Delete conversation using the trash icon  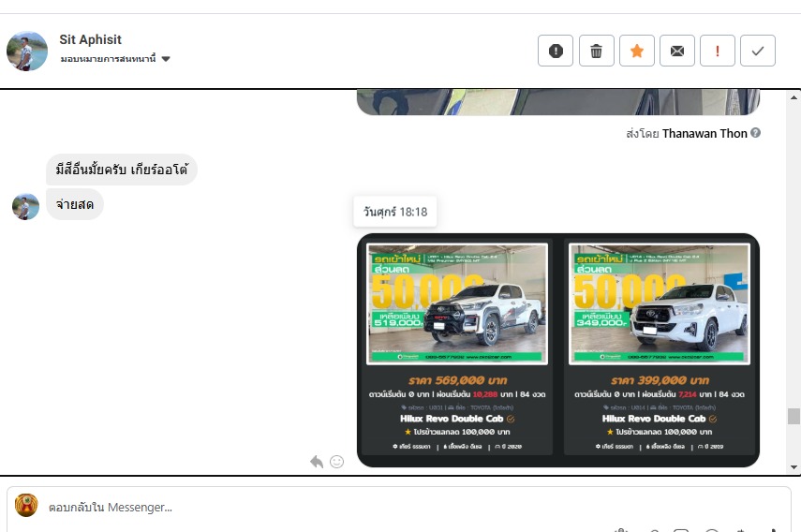pyautogui.click(x=596, y=51)
